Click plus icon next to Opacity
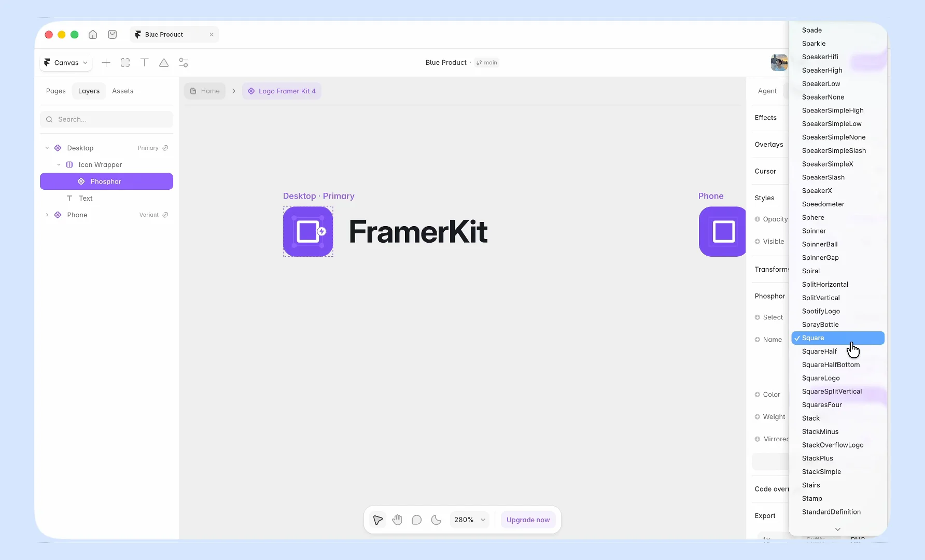This screenshot has width=925, height=560. point(758,219)
